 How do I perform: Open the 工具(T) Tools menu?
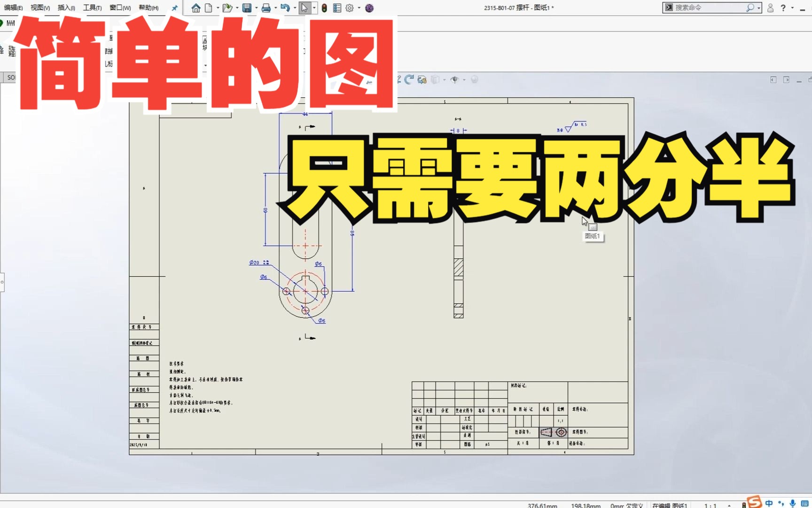(x=92, y=8)
